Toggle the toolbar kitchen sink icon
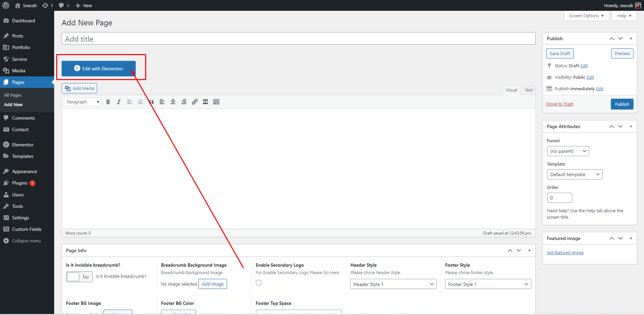 [216, 102]
